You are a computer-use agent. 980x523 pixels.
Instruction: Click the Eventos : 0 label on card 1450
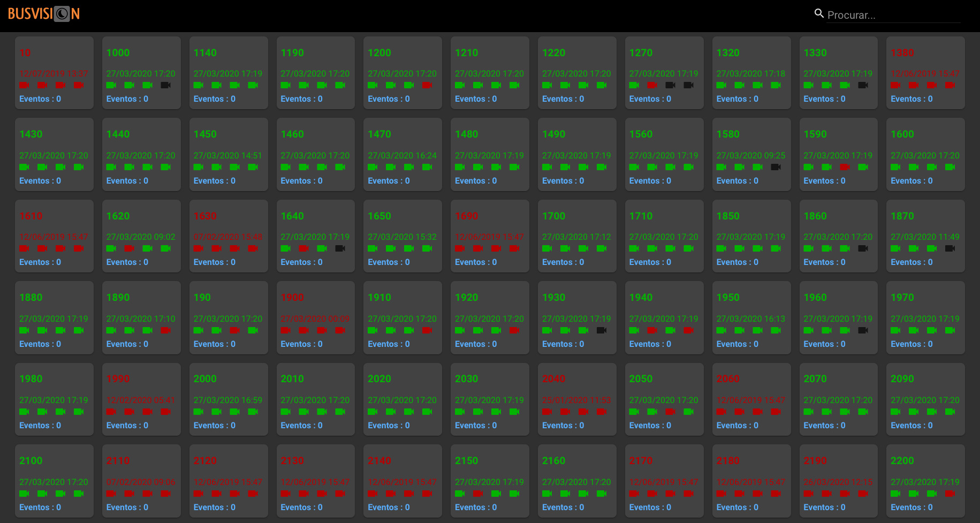(215, 181)
